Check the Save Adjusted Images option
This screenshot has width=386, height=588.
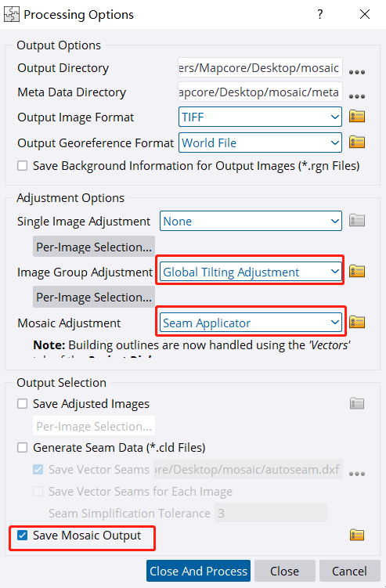pos(23,404)
